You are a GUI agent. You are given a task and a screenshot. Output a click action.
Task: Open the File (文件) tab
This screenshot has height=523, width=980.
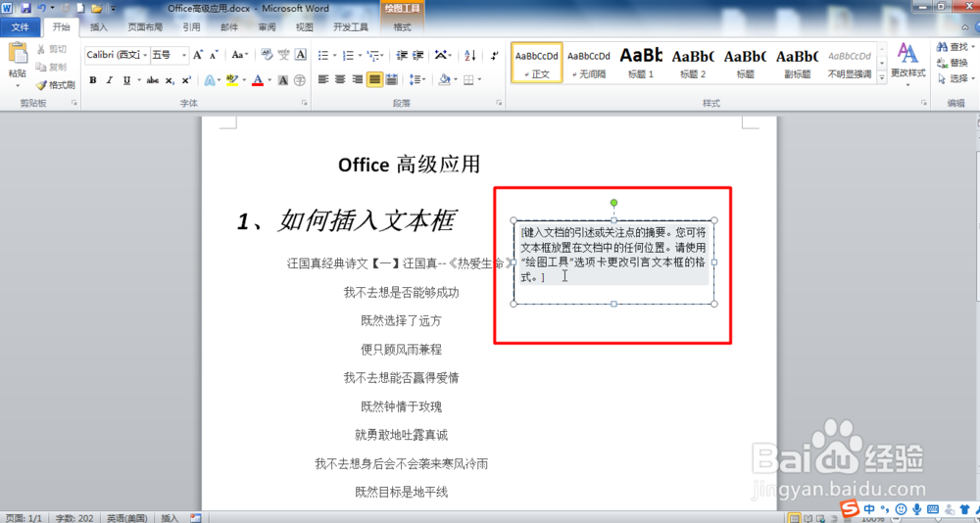pos(21,26)
